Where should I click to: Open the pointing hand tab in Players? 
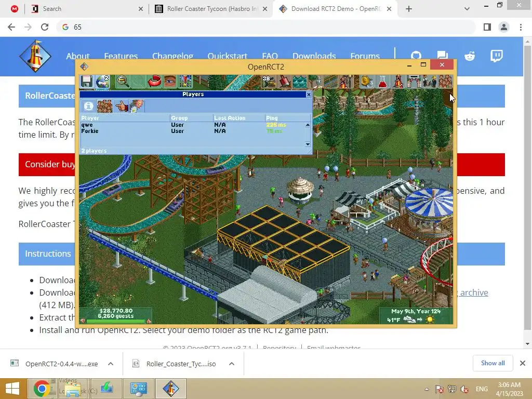coord(121,106)
